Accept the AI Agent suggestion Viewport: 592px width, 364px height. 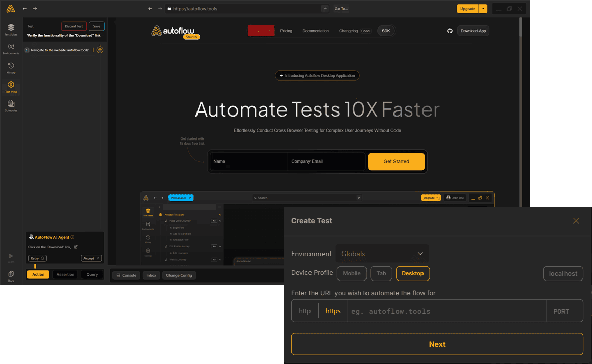pos(91,258)
